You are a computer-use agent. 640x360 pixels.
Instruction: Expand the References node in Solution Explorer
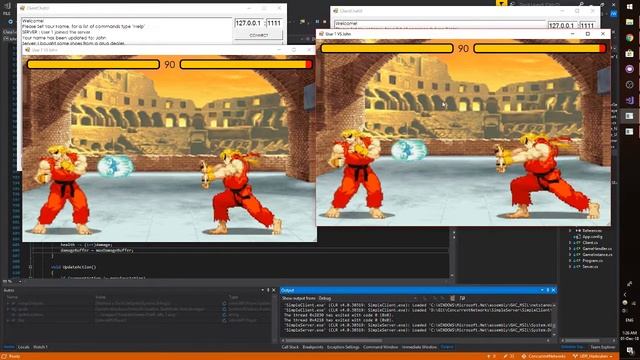click(x=571, y=231)
